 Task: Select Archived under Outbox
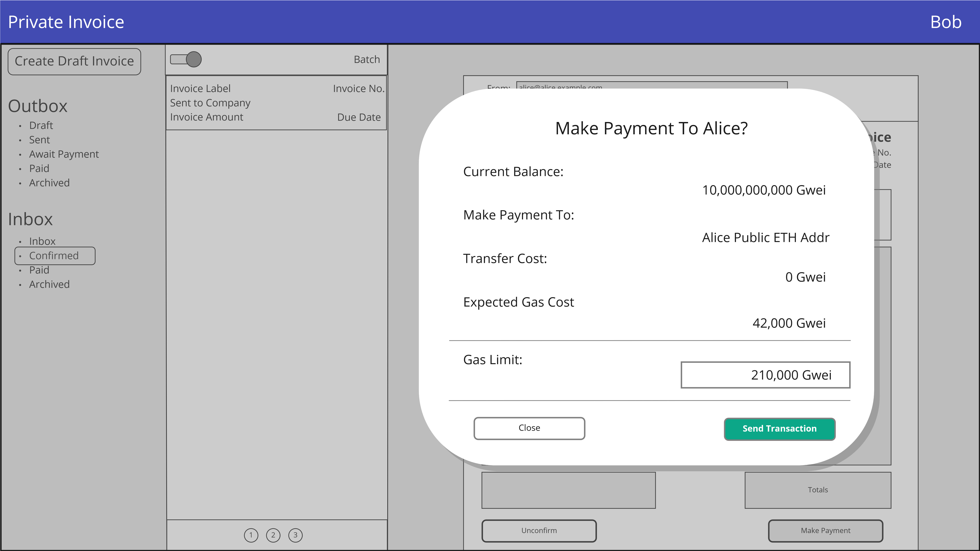tap(49, 183)
